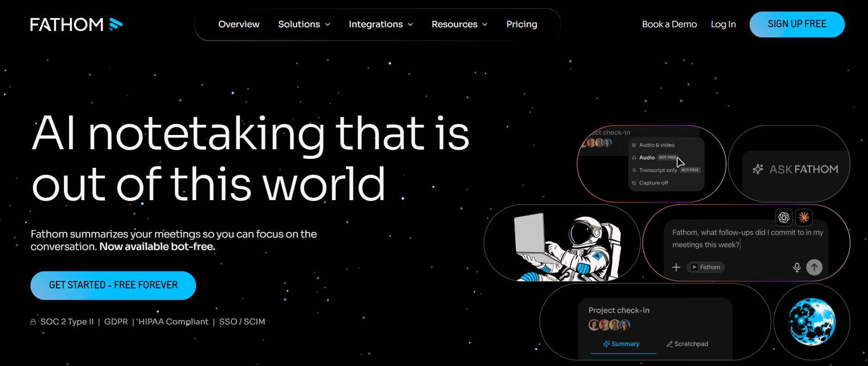
Task: Click the Fathom chip in chat box
Action: point(706,267)
